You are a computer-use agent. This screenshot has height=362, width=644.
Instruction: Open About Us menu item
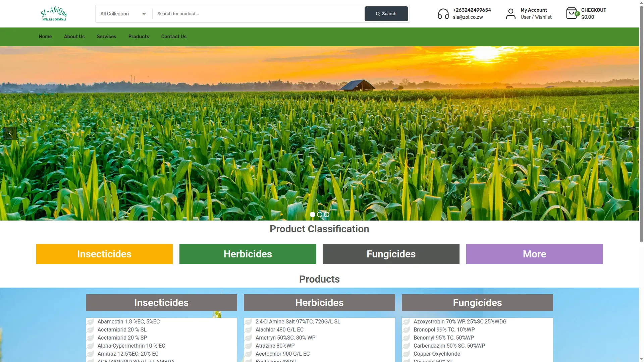coord(74,37)
